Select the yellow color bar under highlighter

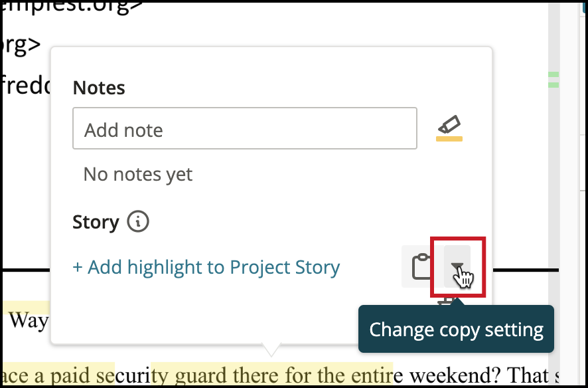click(x=449, y=139)
